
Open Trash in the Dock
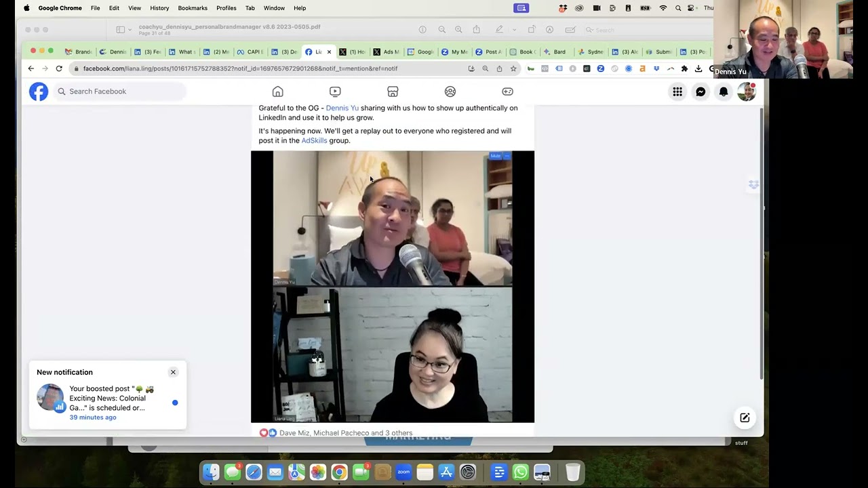(573, 472)
